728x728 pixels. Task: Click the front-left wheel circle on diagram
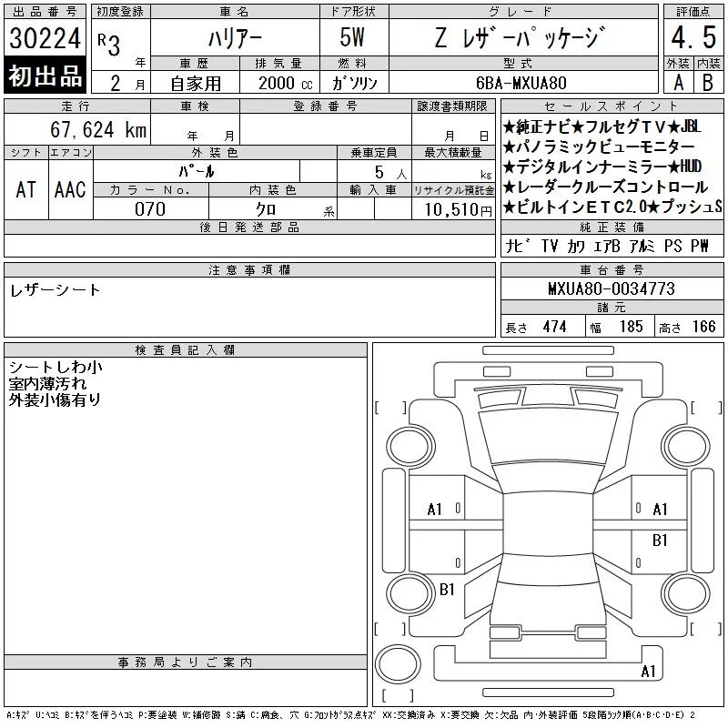[x=411, y=447]
